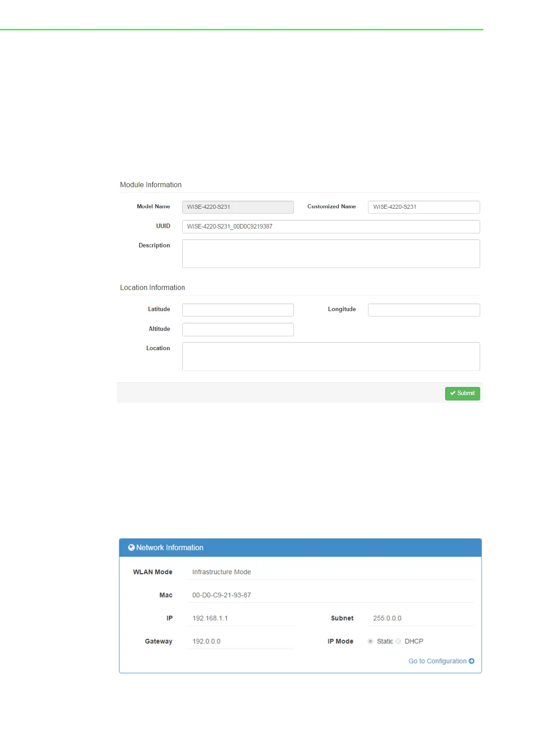Select the Static IP mode radio button

pos(370,641)
